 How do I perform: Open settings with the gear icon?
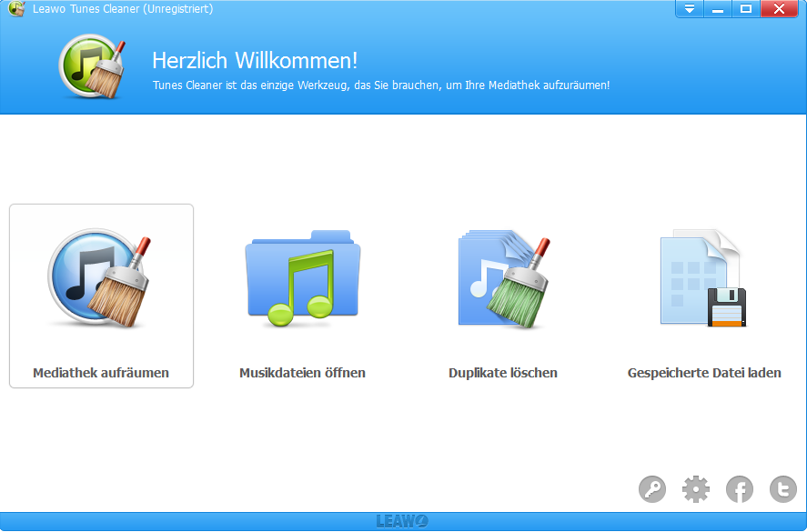(696, 488)
